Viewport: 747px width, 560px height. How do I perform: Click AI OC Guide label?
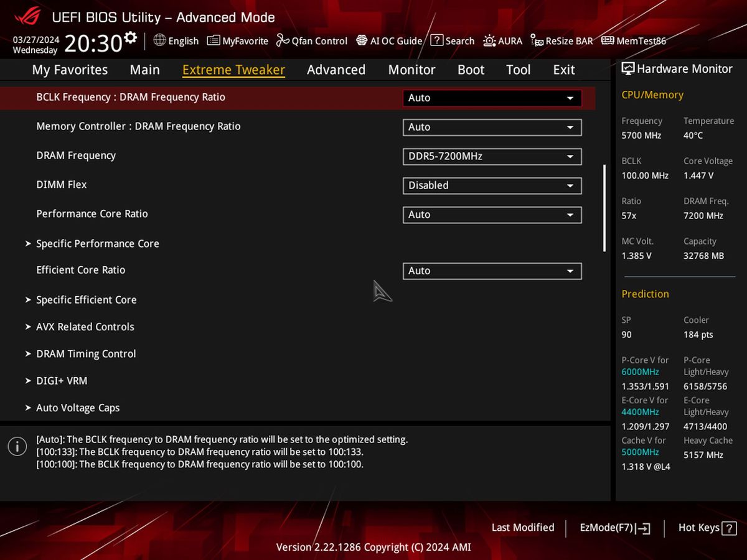click(396, 41)
